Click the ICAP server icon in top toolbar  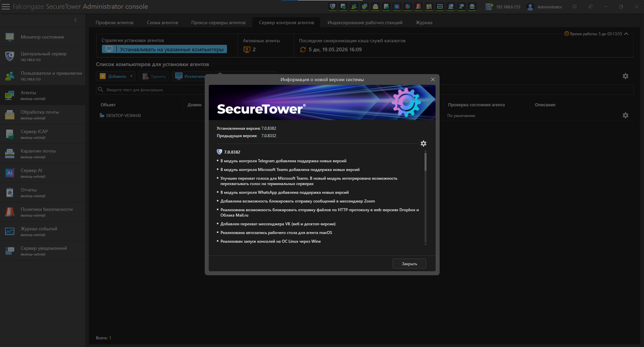pyautogui.click(x=386, y=6)
